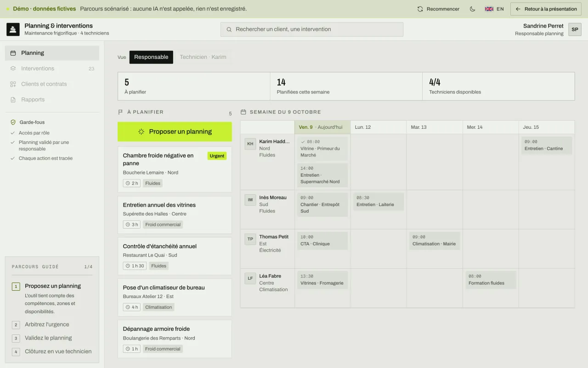Open the Chambre froide négative en panne card
The height and width of the screenshot is (368, 588).
pyautogui.click(x=175, y=169)
